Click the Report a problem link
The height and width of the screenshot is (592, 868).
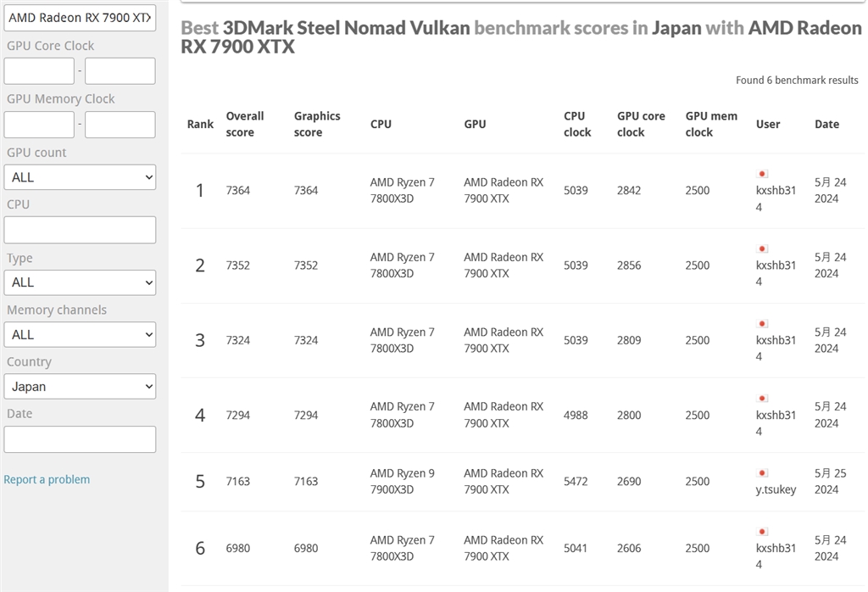pos(47,479)
